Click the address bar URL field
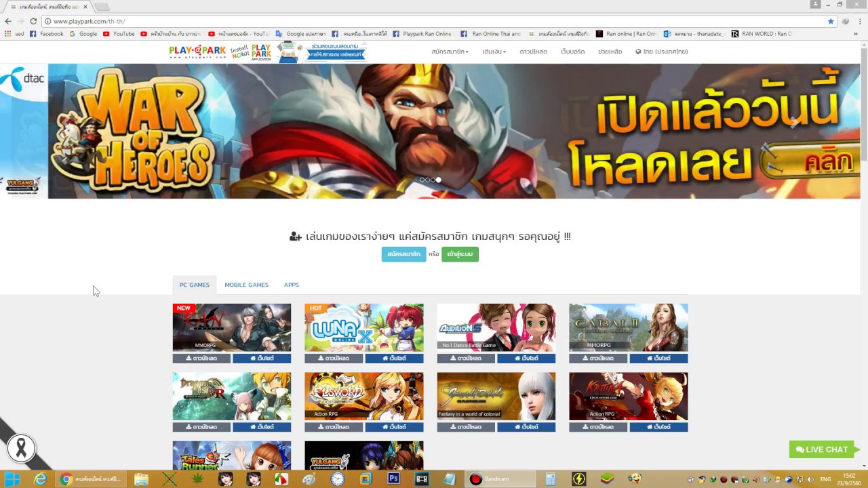This screenshot has height=488, width=868. [x=434, y=21]
